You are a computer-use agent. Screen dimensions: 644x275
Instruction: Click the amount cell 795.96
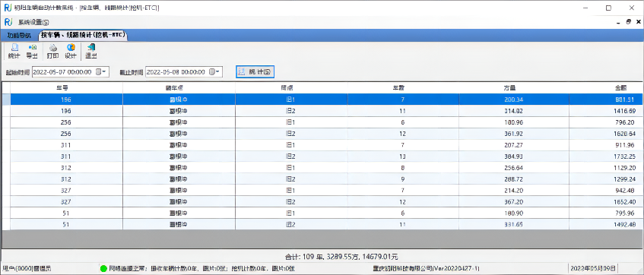point(606,213)
